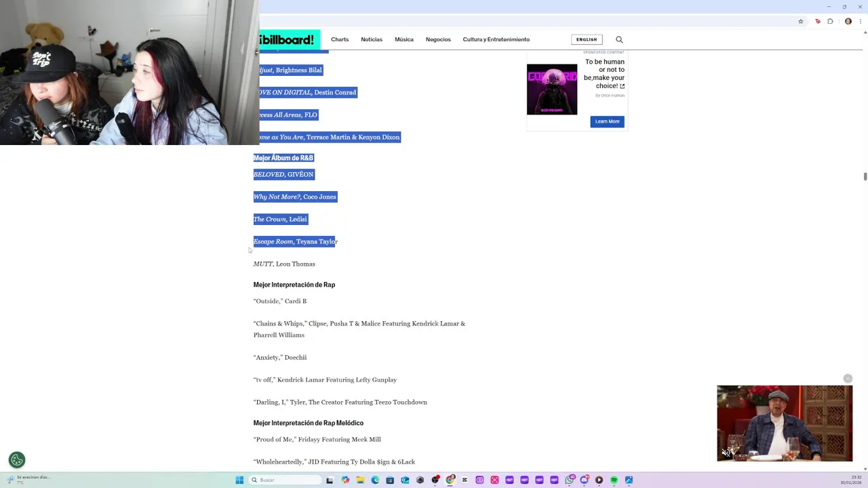The image size is (868, 488).
Task: Open Outlook from the taskbar
Action: click(405, 480)
